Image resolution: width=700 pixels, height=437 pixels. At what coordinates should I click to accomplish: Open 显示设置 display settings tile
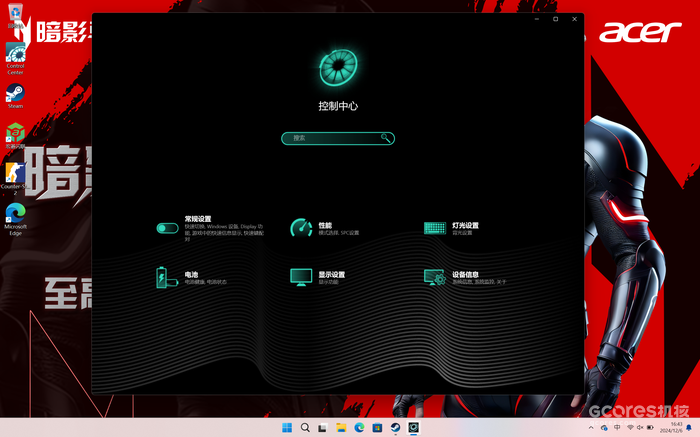[317, 277]
